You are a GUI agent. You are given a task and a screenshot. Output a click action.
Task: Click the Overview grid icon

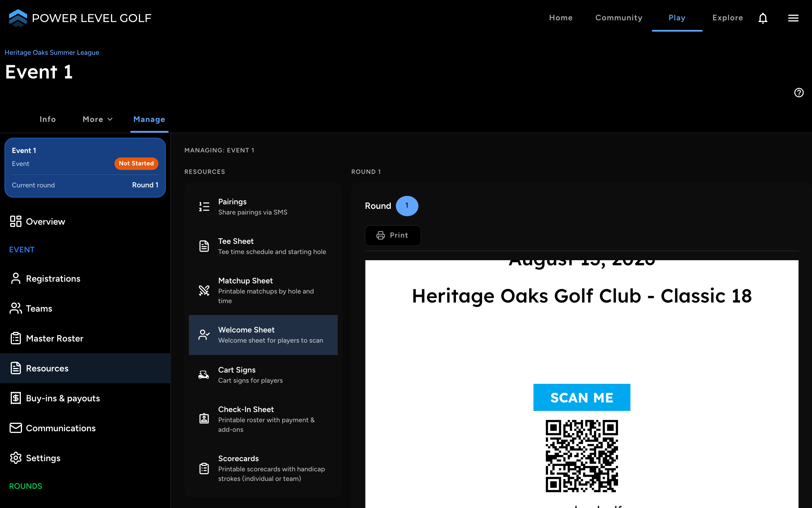point(16,222)
